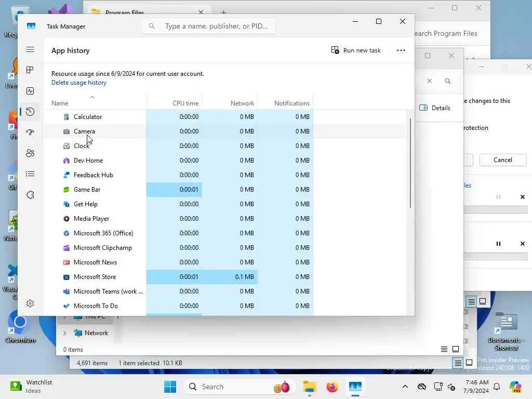This screenshot has width=532, height=399.
Task: Click the Microsoft Store app icon
Action: [x=66, y=277]
